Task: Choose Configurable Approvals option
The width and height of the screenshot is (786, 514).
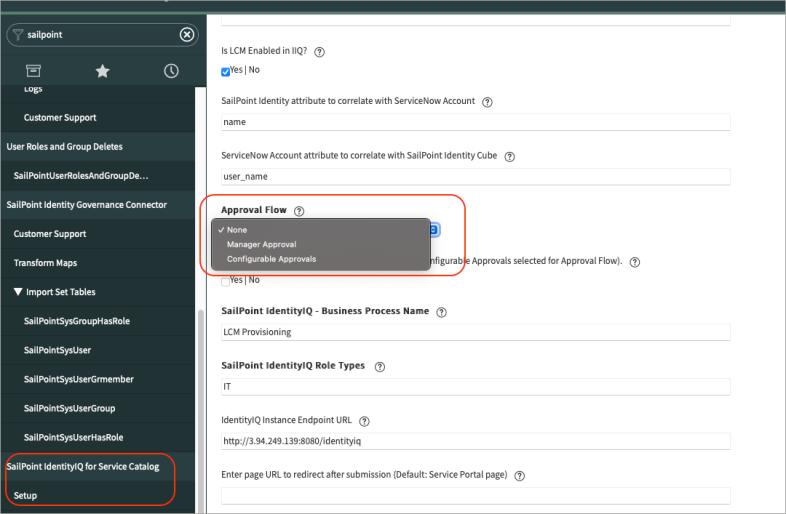Action: pos(320,259)
